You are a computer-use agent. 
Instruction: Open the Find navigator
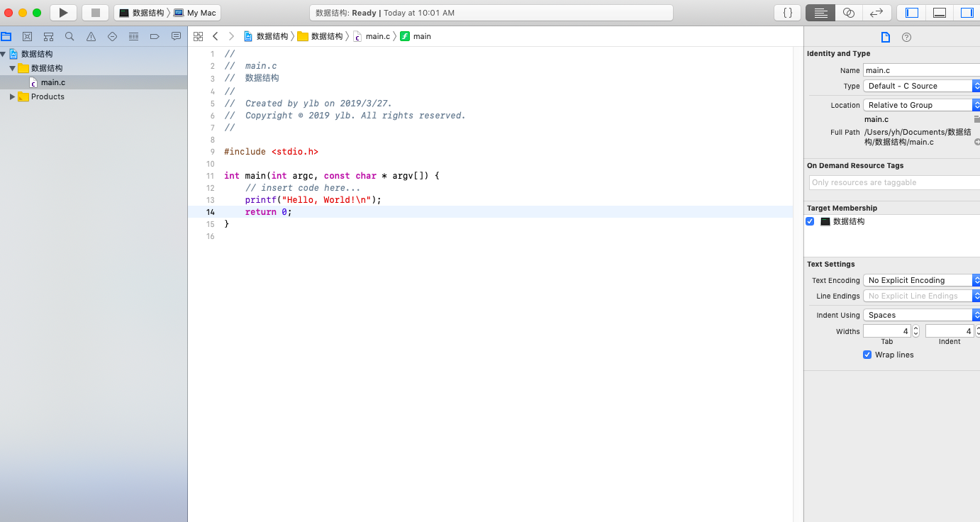69,36
